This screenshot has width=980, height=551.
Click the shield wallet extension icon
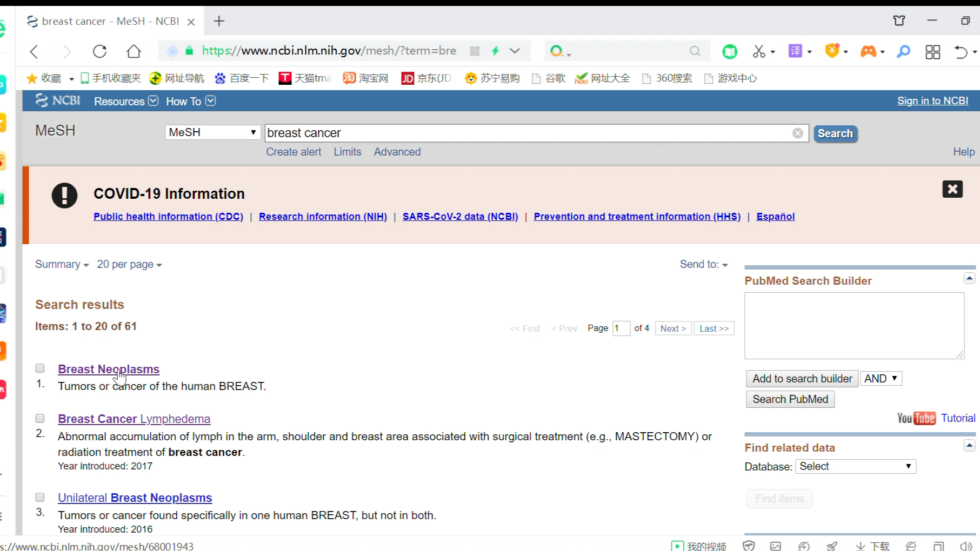click(x=832, y=51)
